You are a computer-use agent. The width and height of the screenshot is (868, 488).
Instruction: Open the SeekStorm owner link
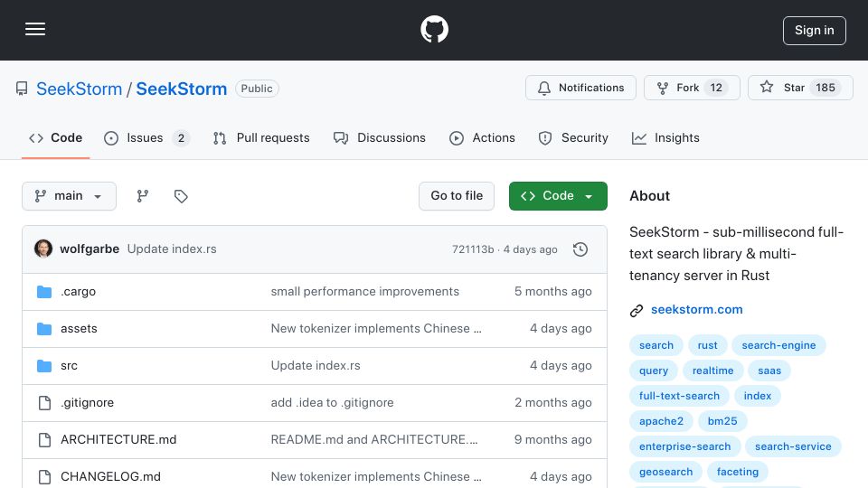coord(80,89)
